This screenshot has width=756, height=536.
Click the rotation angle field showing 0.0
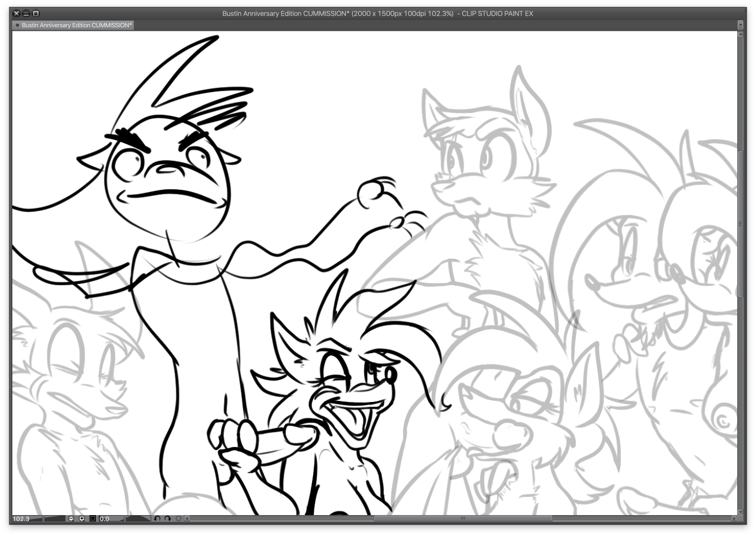click(105, 519)
